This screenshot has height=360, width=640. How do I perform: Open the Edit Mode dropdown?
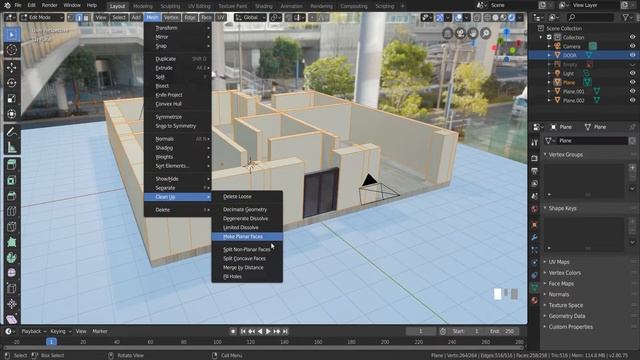[42, 18]
